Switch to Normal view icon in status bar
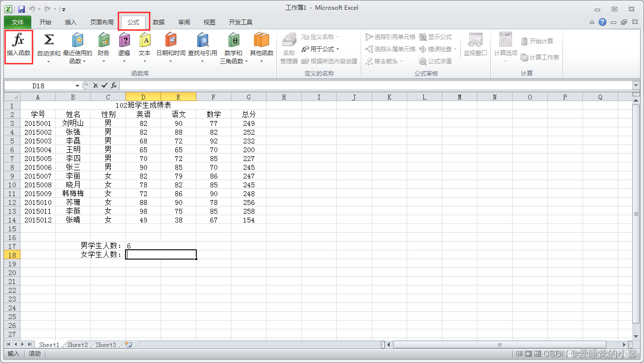 [519, 354]
